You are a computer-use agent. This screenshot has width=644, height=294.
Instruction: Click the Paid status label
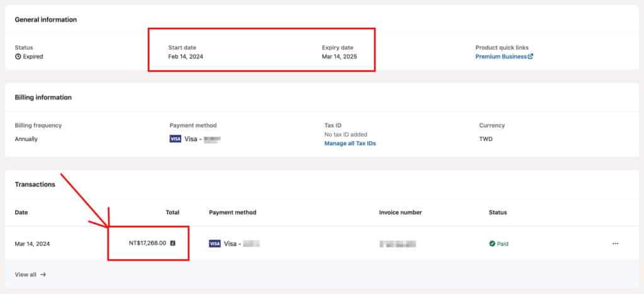[x=502, y=244]
